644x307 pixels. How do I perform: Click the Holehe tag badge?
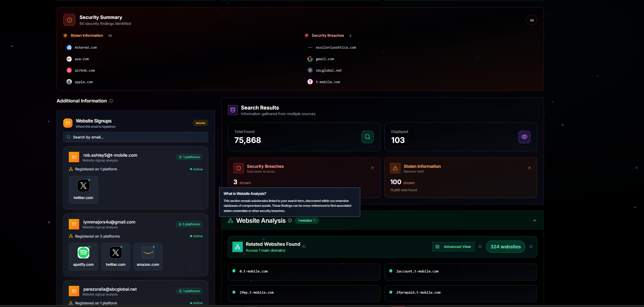(200, 123)
